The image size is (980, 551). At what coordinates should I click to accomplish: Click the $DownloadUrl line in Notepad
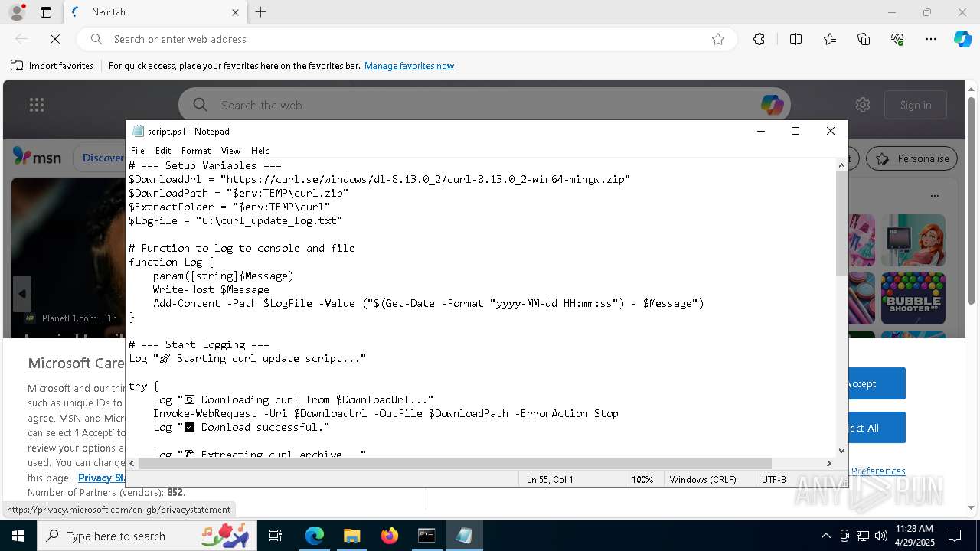tap(379, 179)
